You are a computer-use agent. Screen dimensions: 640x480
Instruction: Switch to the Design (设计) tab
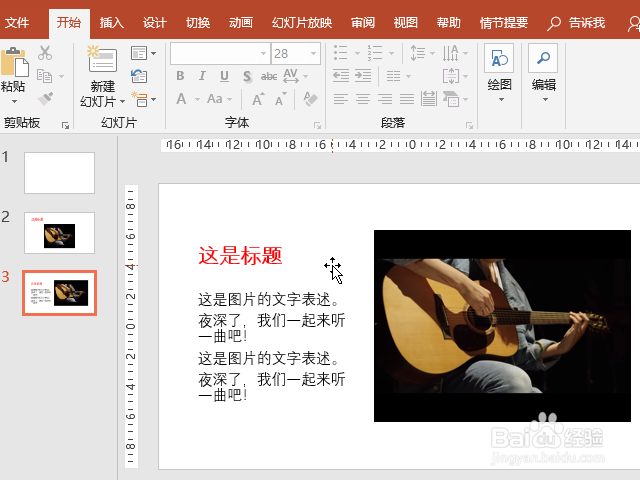[x=155, y=23]
